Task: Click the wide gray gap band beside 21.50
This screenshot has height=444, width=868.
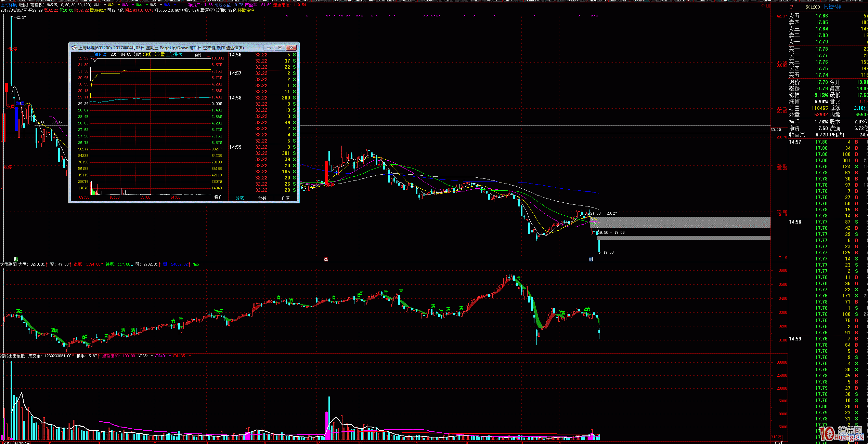Action: tap(680, 222)
